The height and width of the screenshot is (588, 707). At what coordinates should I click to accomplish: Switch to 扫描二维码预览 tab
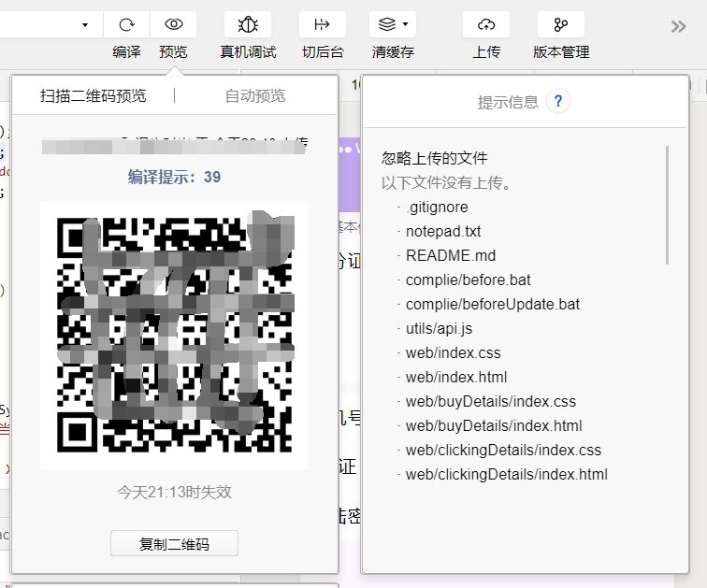93,95
